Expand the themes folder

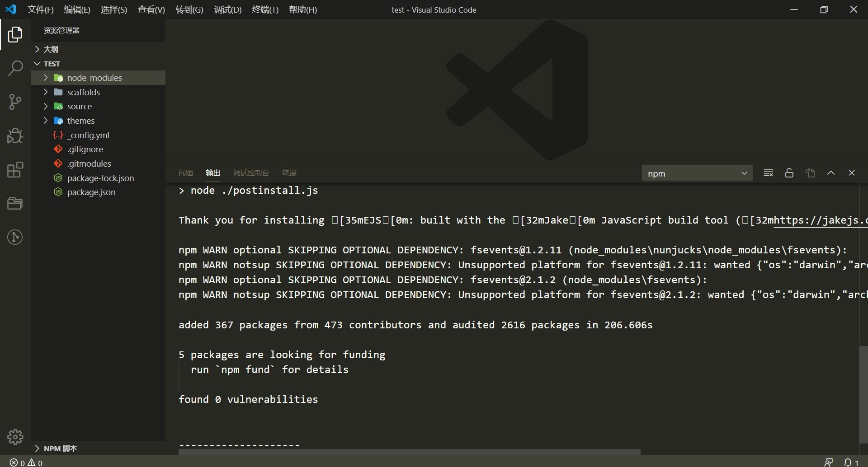[46, 121]
